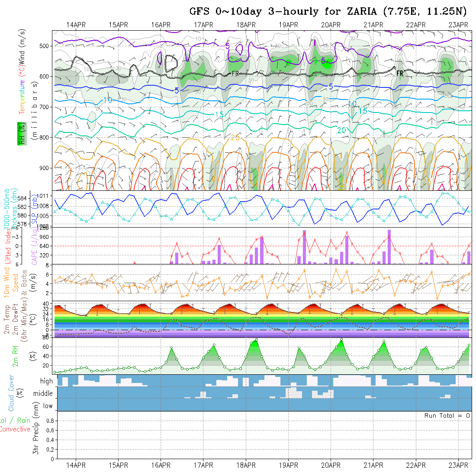Click 20APR on the bottom date axis
476x476 pixels.
click(x=331, y=465)
